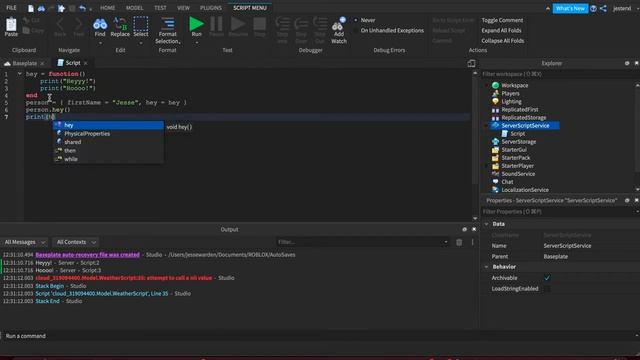Click the Paste clipboard icon

tap(11, 25)
